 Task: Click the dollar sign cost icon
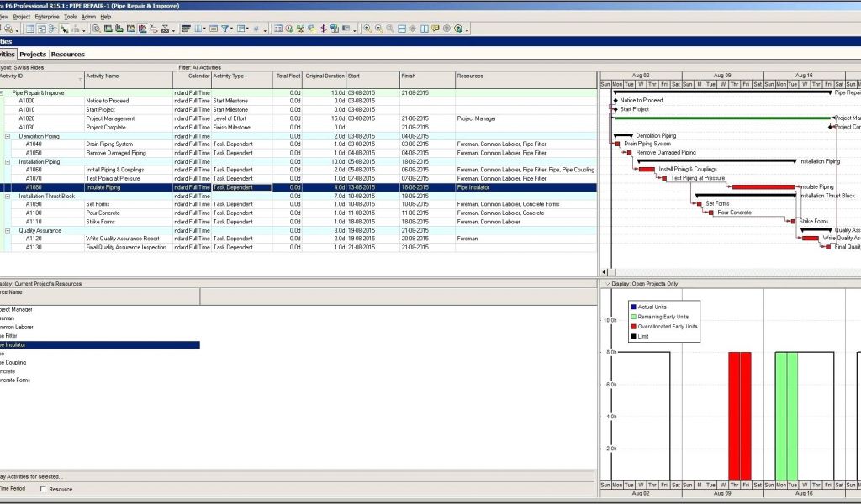[x=324, y=29]
